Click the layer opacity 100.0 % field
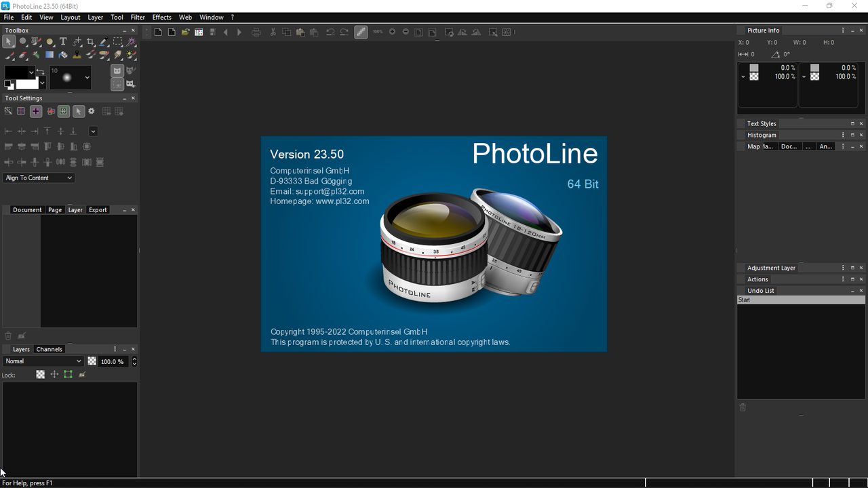 coord(113,361)
